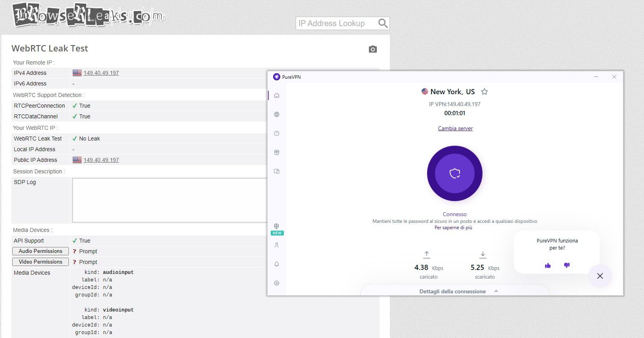Expand Dettagli della connessione panel
This screenshot has height=338, width=644.
click(x=454, y=291)
